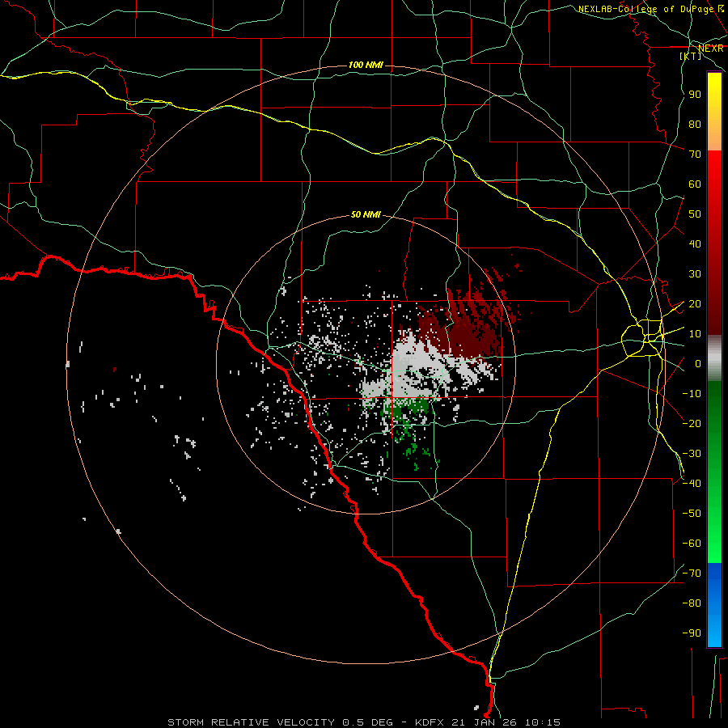Click the Storm Relative Velocity KDFX caption text
This screenshot has height=728, width=728.
click(364, 722)
